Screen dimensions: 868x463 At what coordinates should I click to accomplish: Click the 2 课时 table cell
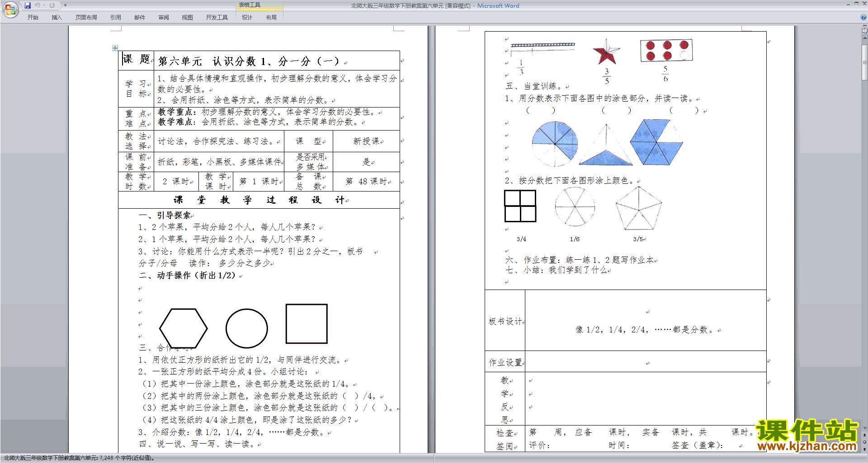176,182
